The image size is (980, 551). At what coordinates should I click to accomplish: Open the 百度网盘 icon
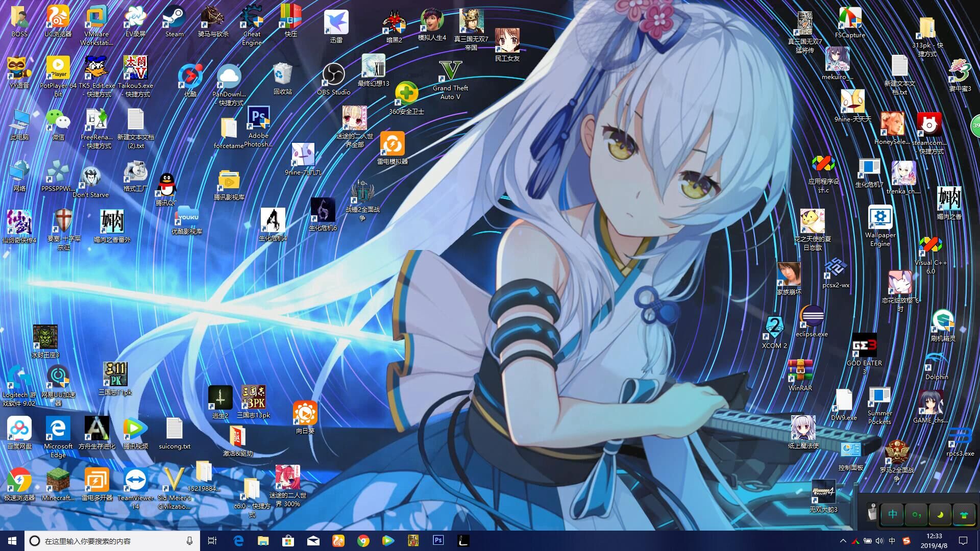pos(19,433)
